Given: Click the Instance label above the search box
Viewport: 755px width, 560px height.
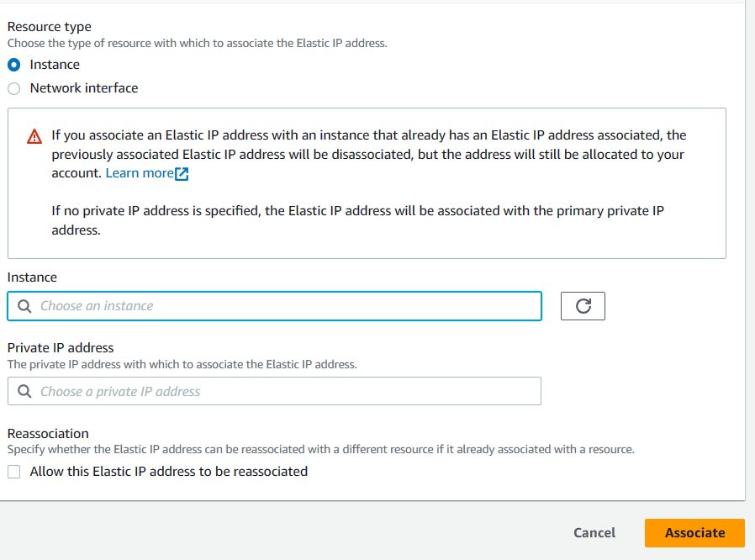Looking at the screenshot, I should click(x=32, y=277).
